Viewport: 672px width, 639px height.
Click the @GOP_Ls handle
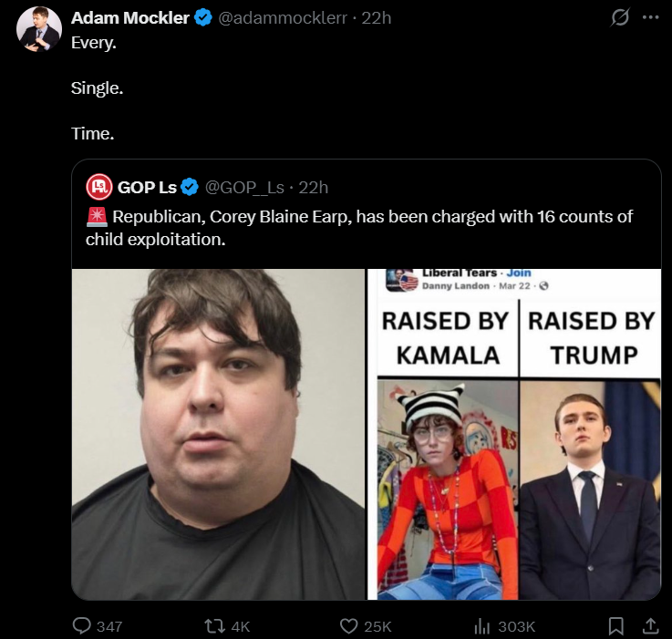click(x=244, y=187)
